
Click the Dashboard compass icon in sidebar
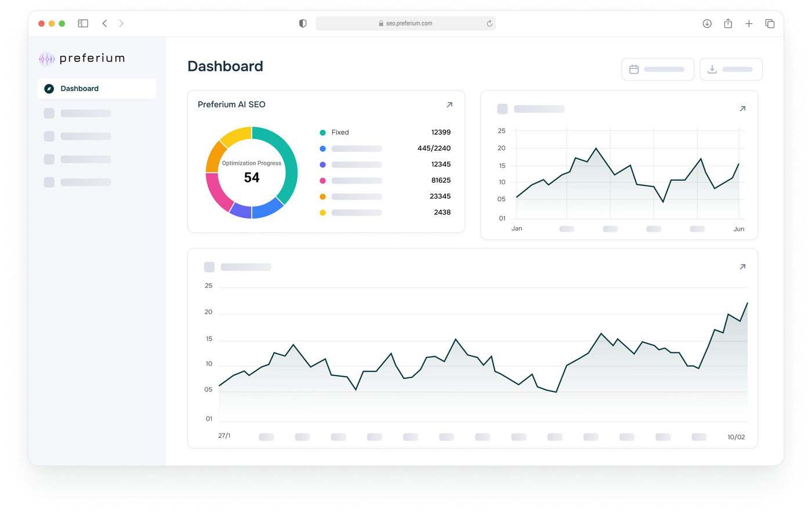point(49,89)
